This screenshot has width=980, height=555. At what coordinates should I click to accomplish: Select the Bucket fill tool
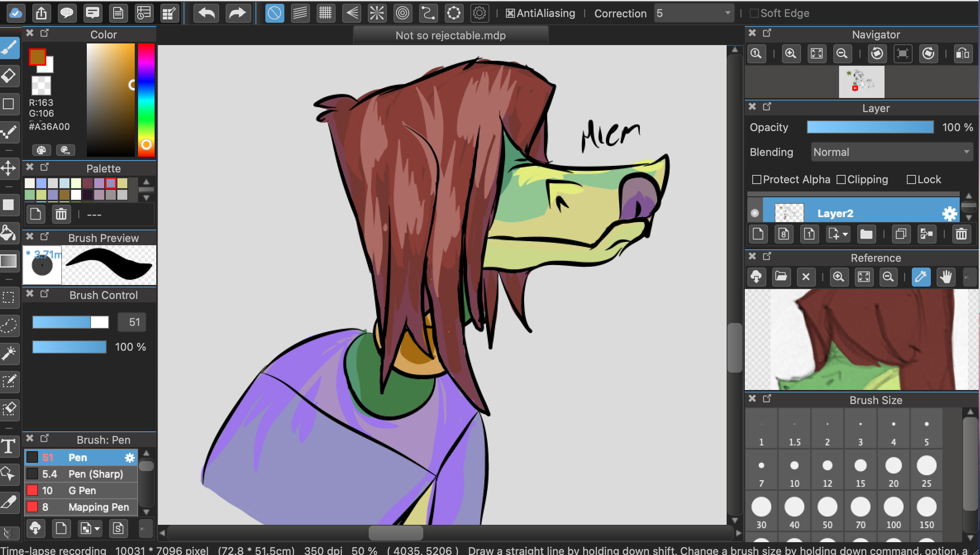pos(8,233)
